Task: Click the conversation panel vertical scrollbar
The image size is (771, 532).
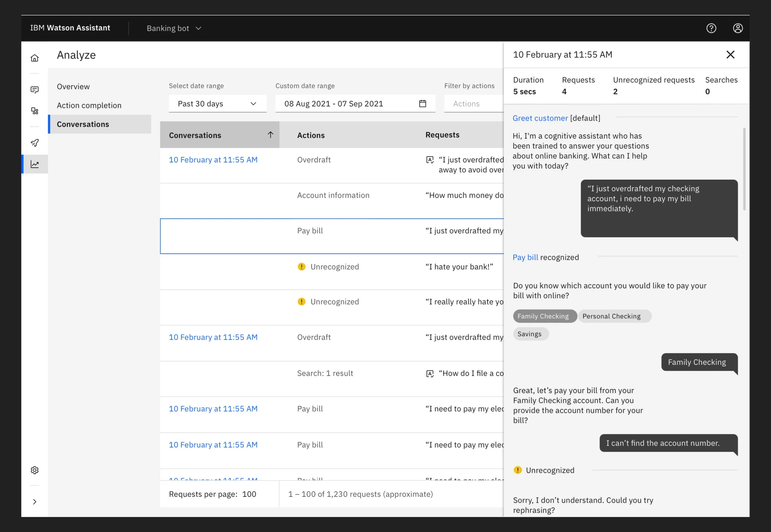Action: point(744,169)
